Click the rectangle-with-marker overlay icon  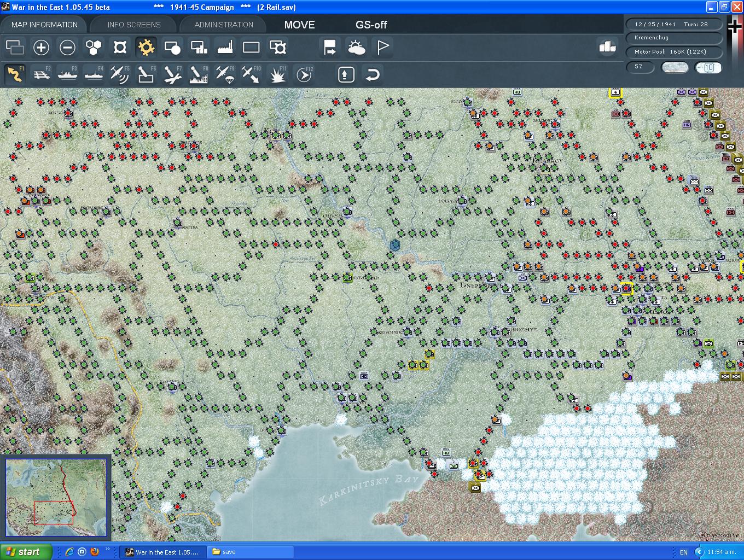pos(277,48)
